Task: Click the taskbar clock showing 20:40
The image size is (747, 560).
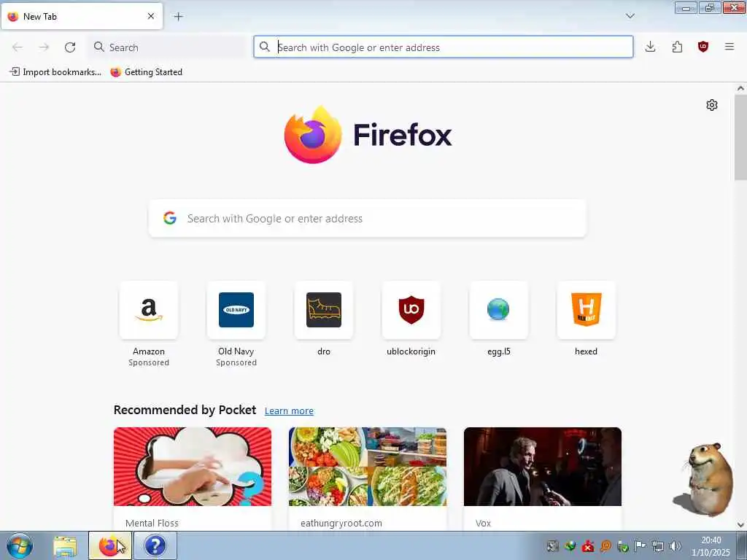Action: 711,546
